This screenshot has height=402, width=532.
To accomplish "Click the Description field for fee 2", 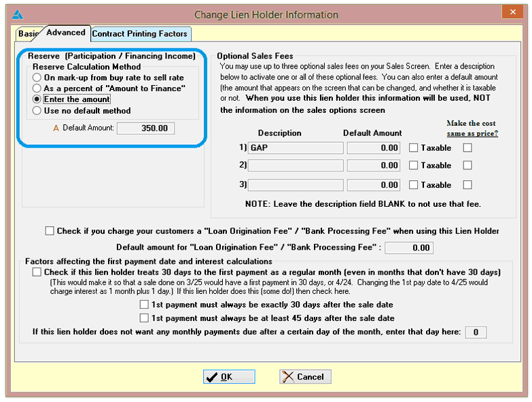I will 296,165.
